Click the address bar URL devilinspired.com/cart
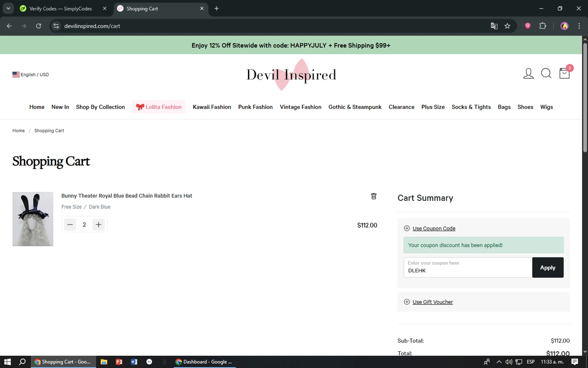 click(92, 26)
